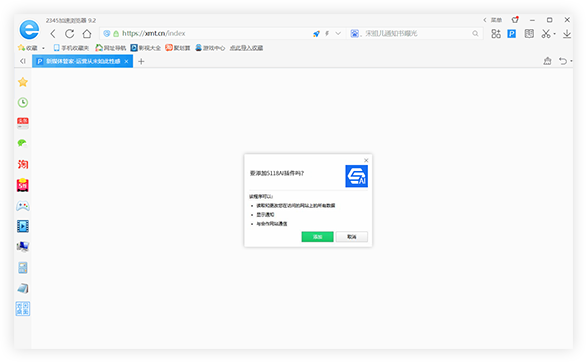Open the 聚划算 bookmark
Image resolution: width=586 pixels, height=362 pixels.
(178, 48)
